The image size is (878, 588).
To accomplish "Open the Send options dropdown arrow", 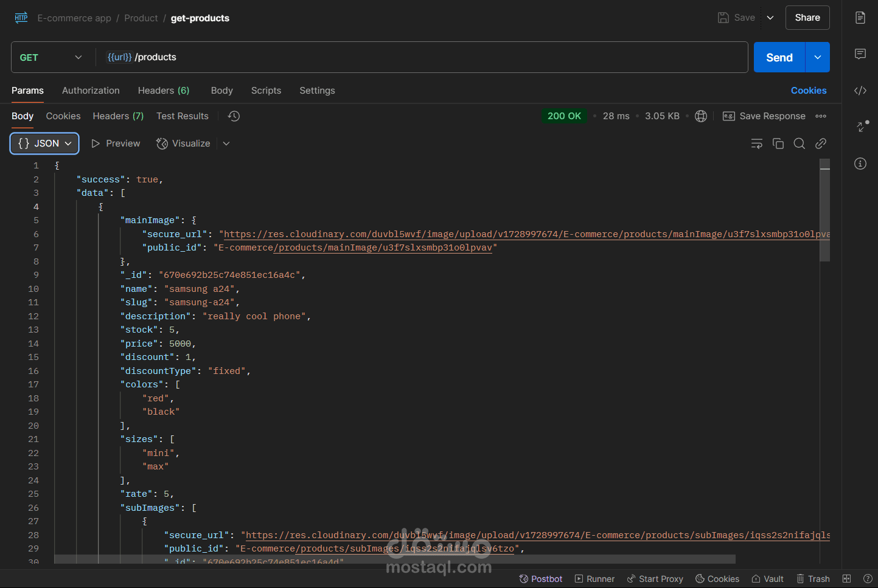I will [x=818, y=57].
